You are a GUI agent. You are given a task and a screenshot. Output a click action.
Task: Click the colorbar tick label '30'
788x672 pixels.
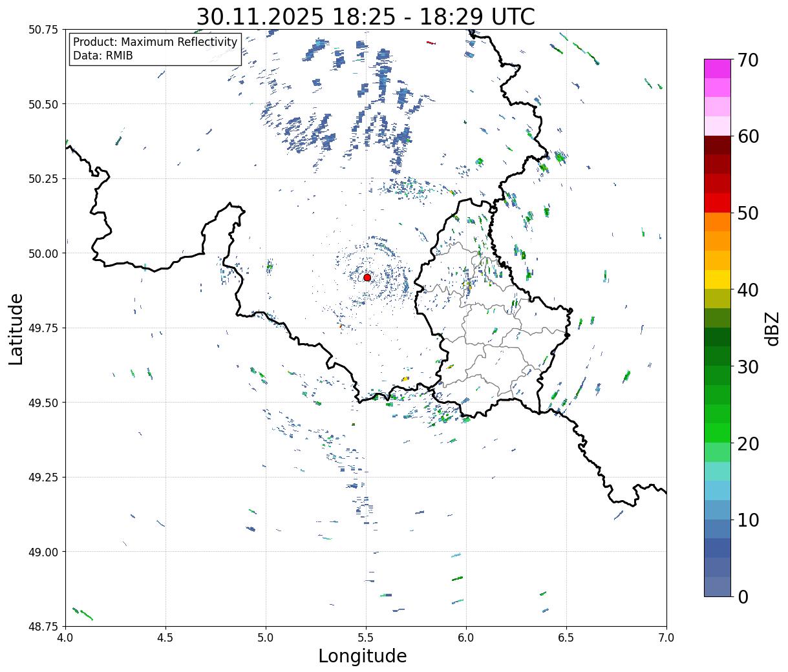pyautogui.click(x=747, y=367)
